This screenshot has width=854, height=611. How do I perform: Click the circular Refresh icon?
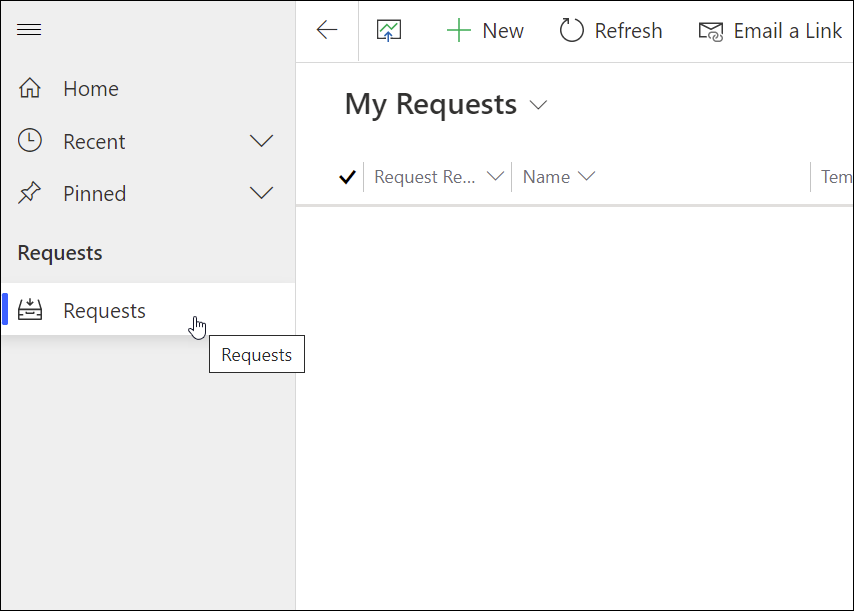point(571,31)
